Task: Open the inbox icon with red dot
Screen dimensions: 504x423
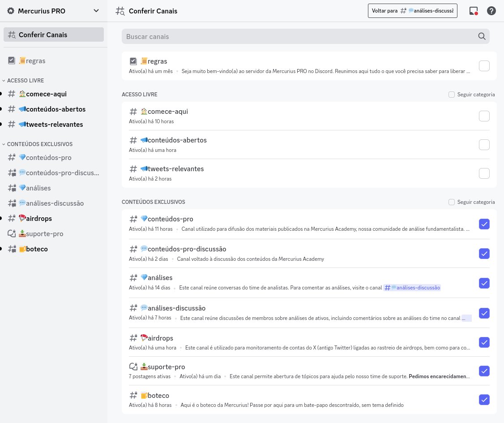Action: click(x=474, y=11)
